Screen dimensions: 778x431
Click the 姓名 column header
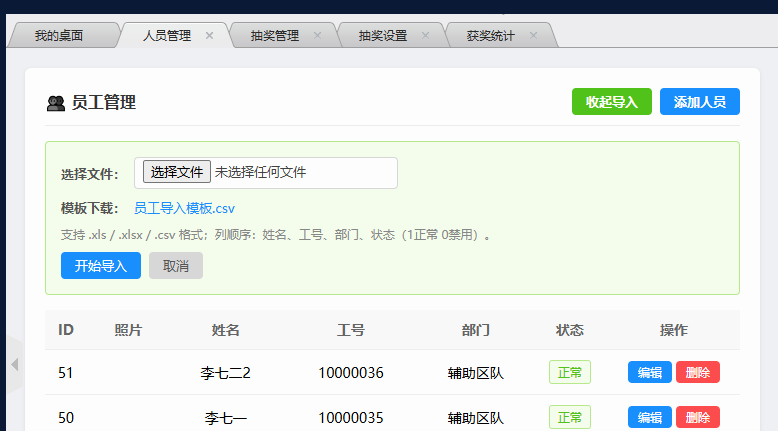225,330
